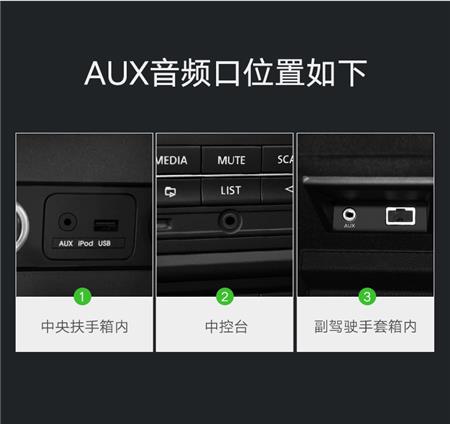
Task: Click the 中控台 caption label
Action: (226, 327)
